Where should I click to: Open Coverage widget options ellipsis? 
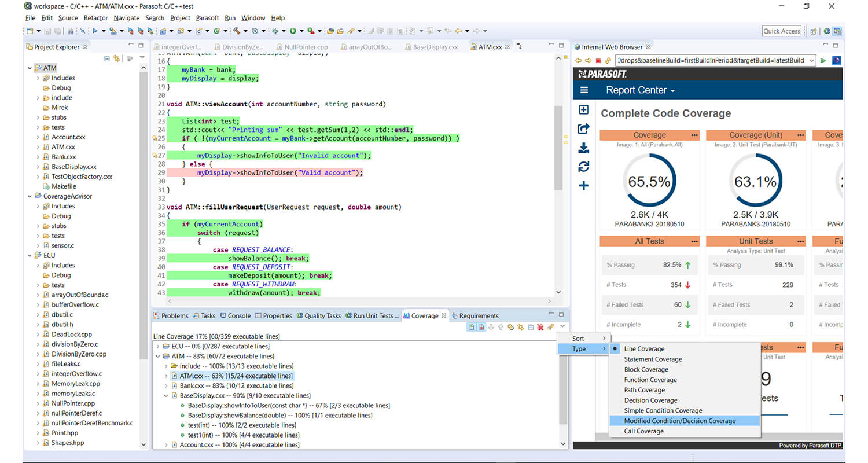point(694,135)
